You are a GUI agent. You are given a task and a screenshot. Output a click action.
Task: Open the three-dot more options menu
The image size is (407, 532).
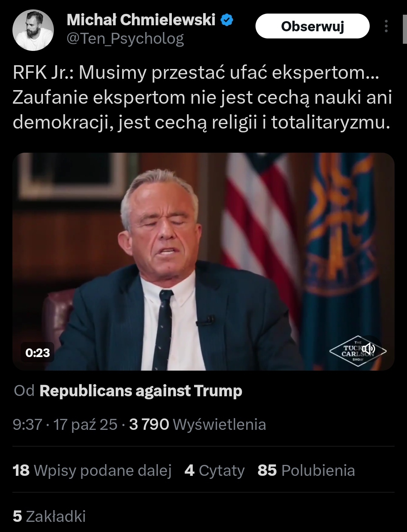pyautogui.click(x=386, y=26)
